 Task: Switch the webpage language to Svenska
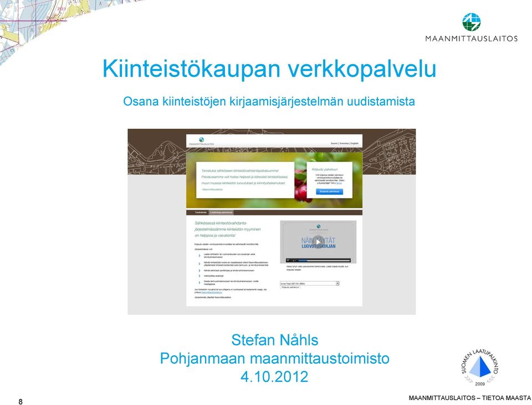(x=344, y=143)
